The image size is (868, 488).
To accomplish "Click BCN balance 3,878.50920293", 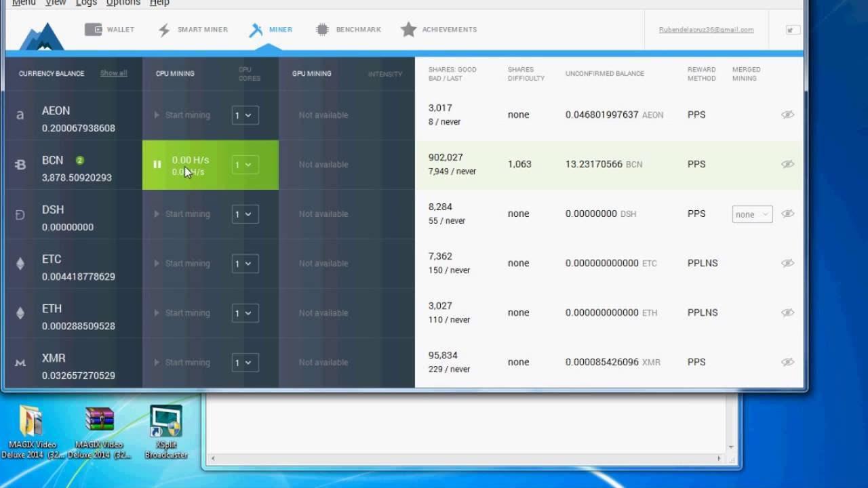I will [77, 178].
